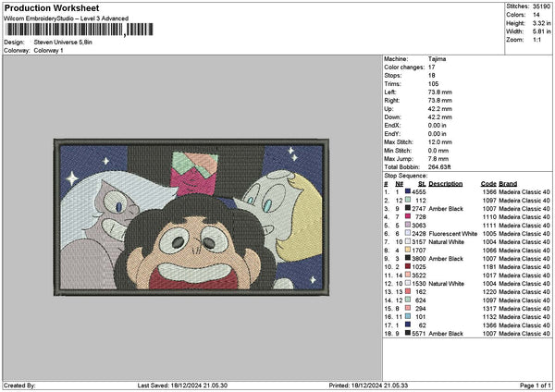Pick the peach swatch with 3522 stitches
Image resolution: width=555 pixels, height=392 pixels.
[x=408, y=275]
